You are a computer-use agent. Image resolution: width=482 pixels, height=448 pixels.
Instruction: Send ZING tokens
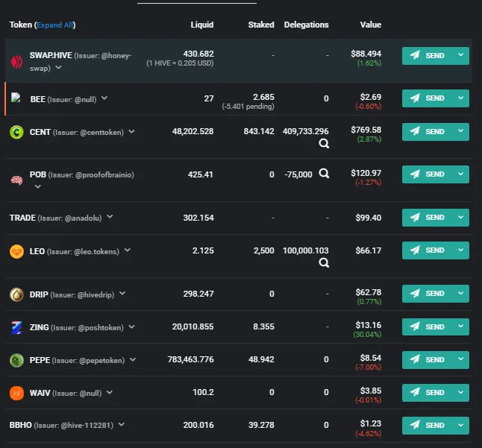428,326
